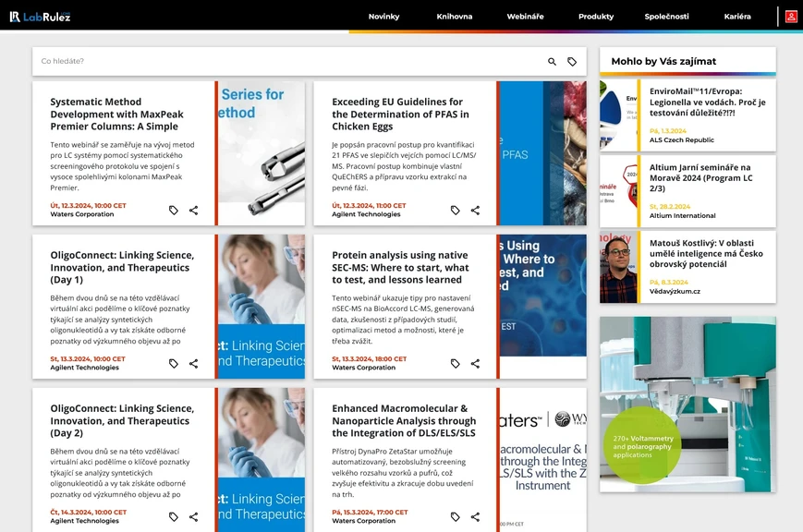Open 'Systematic Method Development with MaxPeak' title

(116, 115)
